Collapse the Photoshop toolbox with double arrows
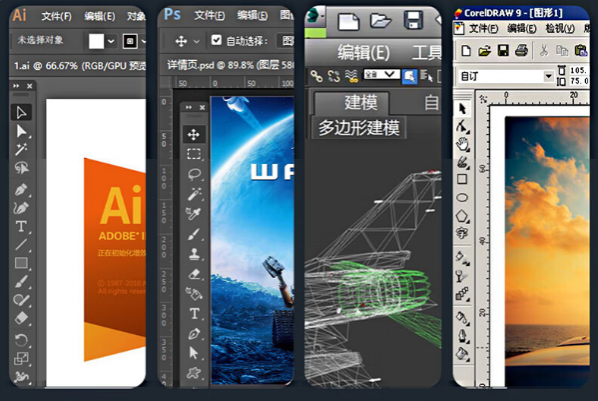Screen dimensions: 598x401 pos(189,108)
